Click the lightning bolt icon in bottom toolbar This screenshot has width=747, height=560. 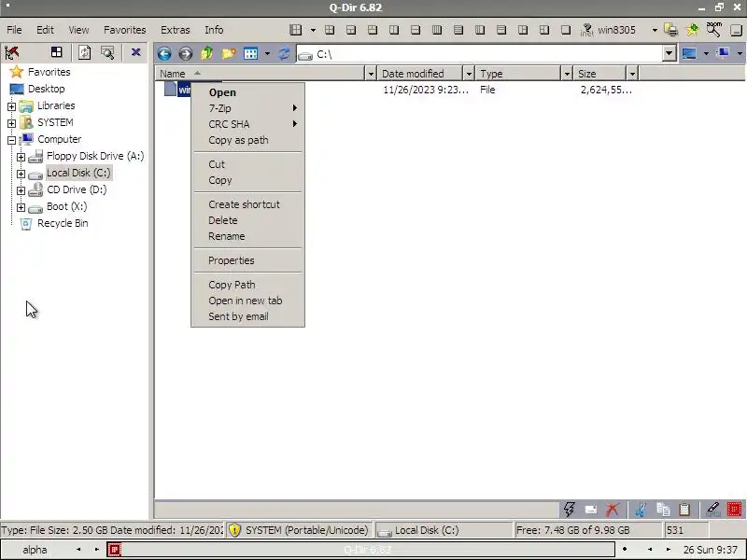(569, 509)
